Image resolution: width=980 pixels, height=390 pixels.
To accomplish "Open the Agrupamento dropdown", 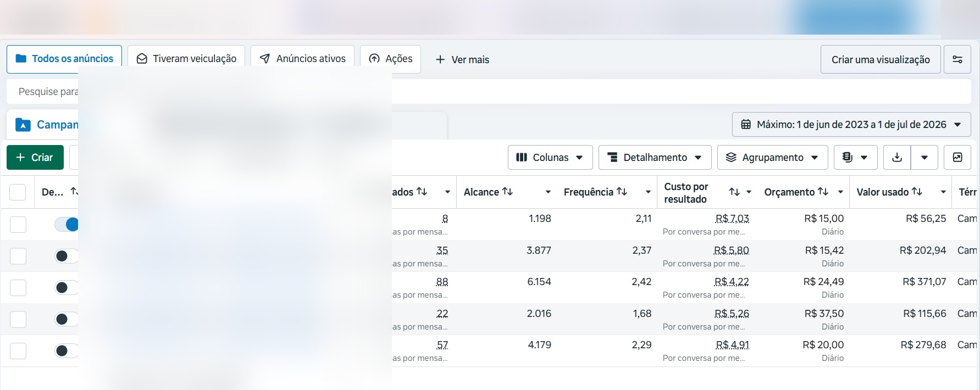I will pos(772,158).
